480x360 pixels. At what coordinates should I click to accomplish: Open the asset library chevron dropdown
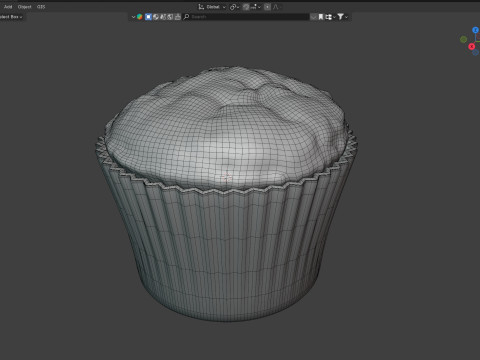tap(133, 17)
